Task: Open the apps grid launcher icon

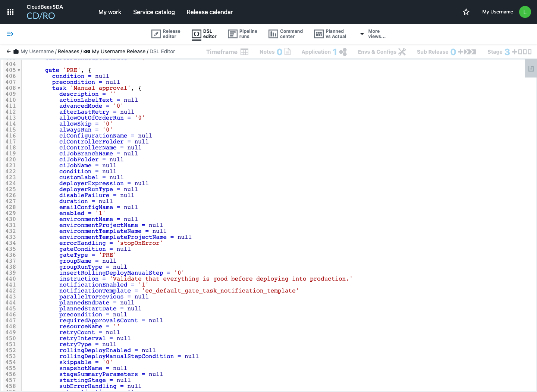Action: (x=10, y=12)
